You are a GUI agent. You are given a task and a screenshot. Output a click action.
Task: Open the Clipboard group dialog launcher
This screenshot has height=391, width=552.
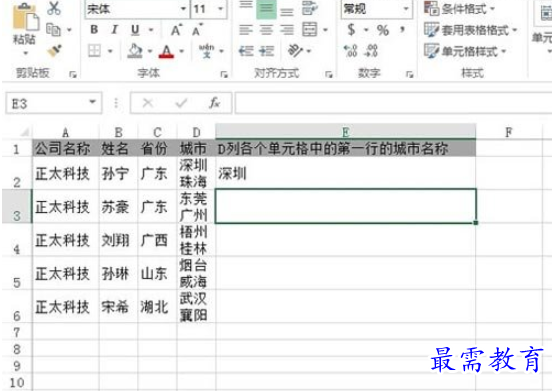[73, 74]
